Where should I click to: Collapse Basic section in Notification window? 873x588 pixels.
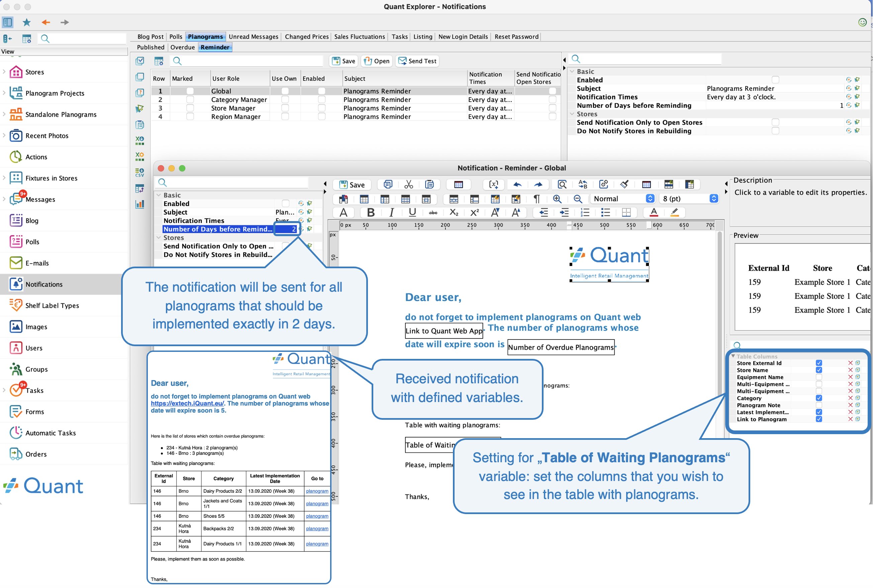pyautogui.click(x=159, y=195)
